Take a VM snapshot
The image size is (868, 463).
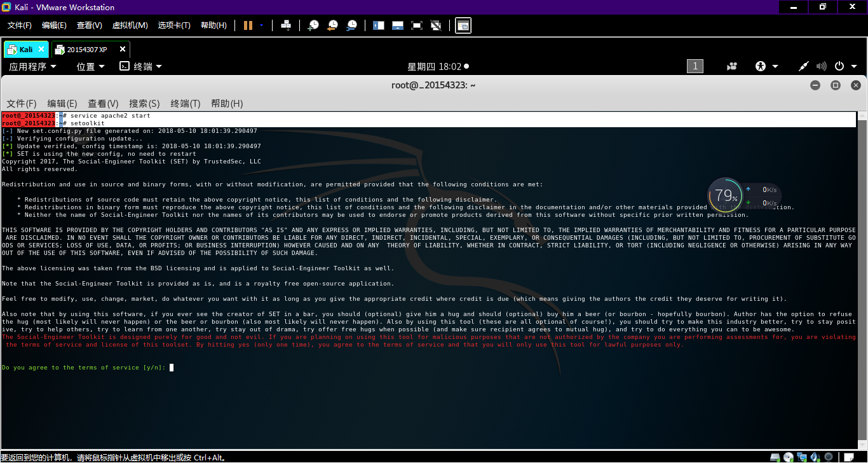(313, 25)
